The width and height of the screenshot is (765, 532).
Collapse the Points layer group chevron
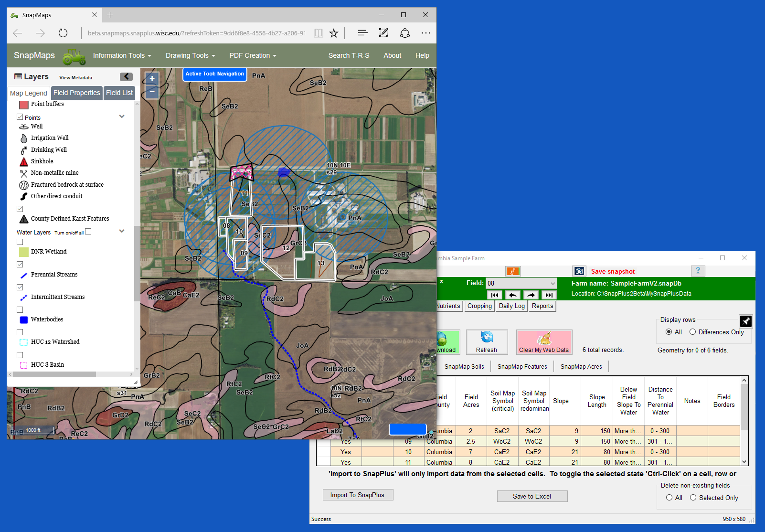122,117
